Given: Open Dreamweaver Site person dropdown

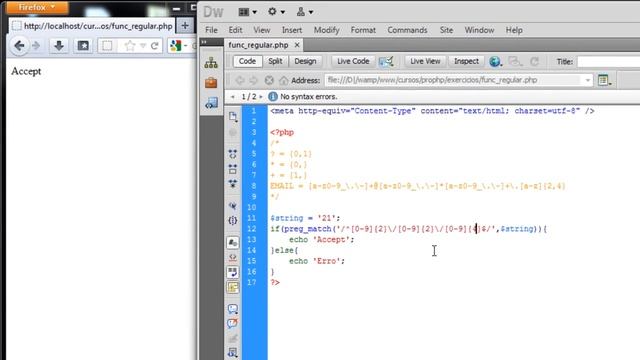Looking at the screenshot, I should [304, 12].
